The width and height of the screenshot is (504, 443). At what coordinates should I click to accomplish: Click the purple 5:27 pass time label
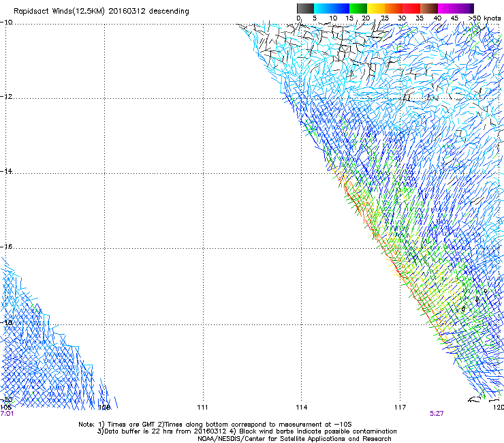click(437, 414)
